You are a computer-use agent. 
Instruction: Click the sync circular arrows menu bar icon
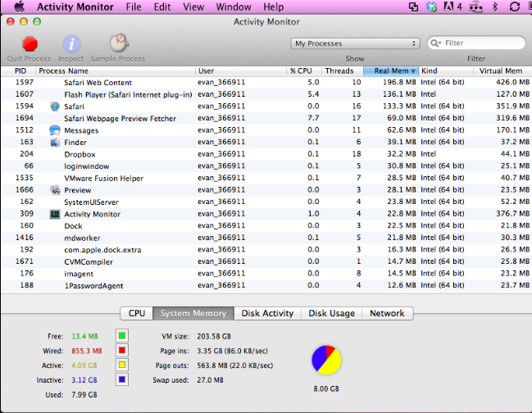coord(515,7)
